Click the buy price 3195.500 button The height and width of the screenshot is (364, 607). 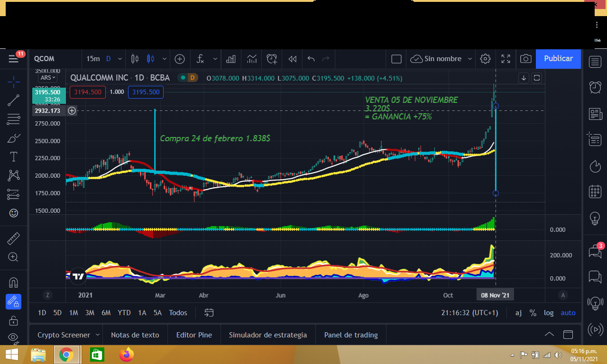click(x=146, y=92)
